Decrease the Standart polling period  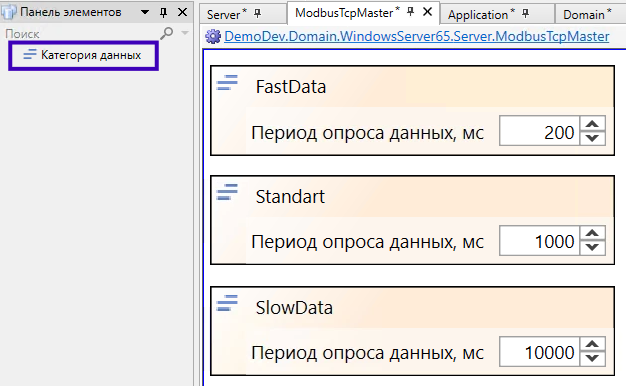coord(592,247)
